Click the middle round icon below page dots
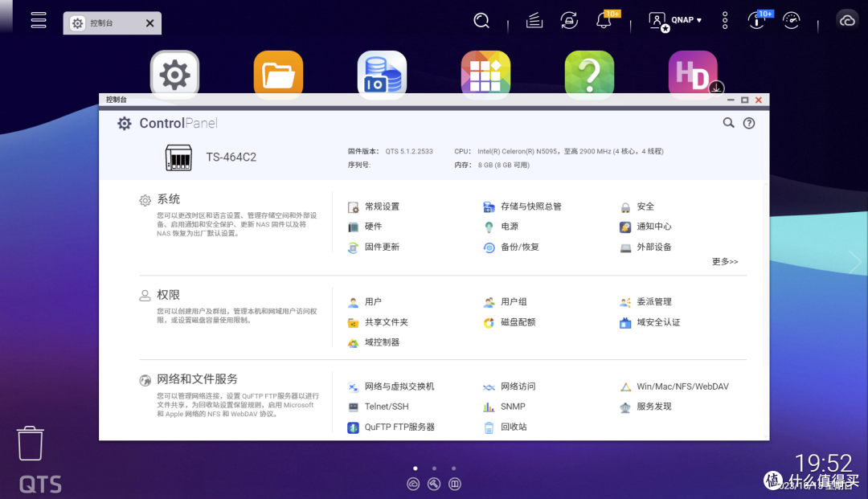 434,484
